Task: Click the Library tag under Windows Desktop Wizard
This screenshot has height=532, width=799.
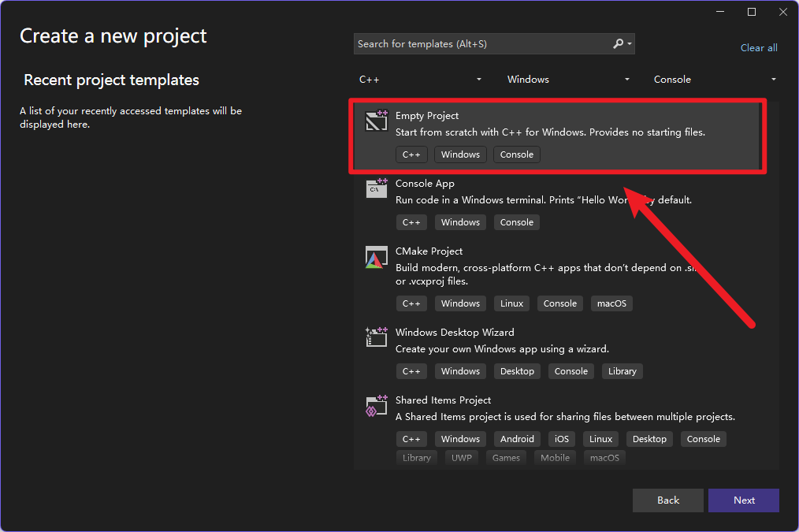Action: click(622, 371)
